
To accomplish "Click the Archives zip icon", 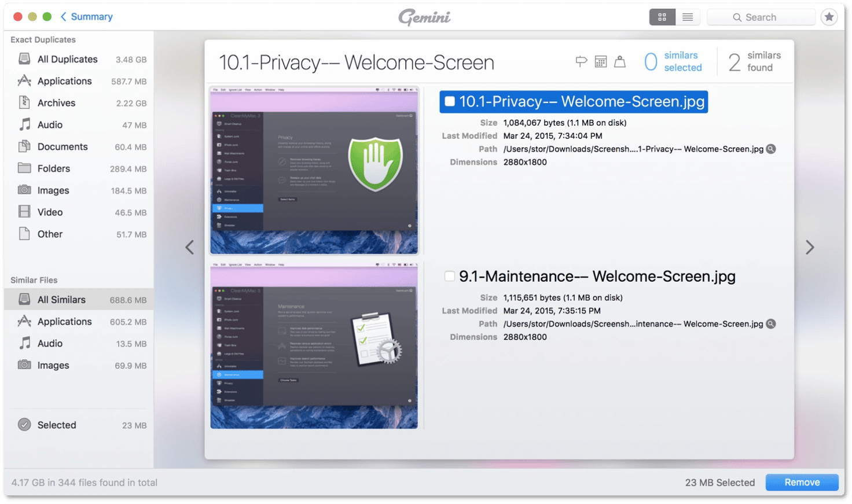I will click(24, 102).
